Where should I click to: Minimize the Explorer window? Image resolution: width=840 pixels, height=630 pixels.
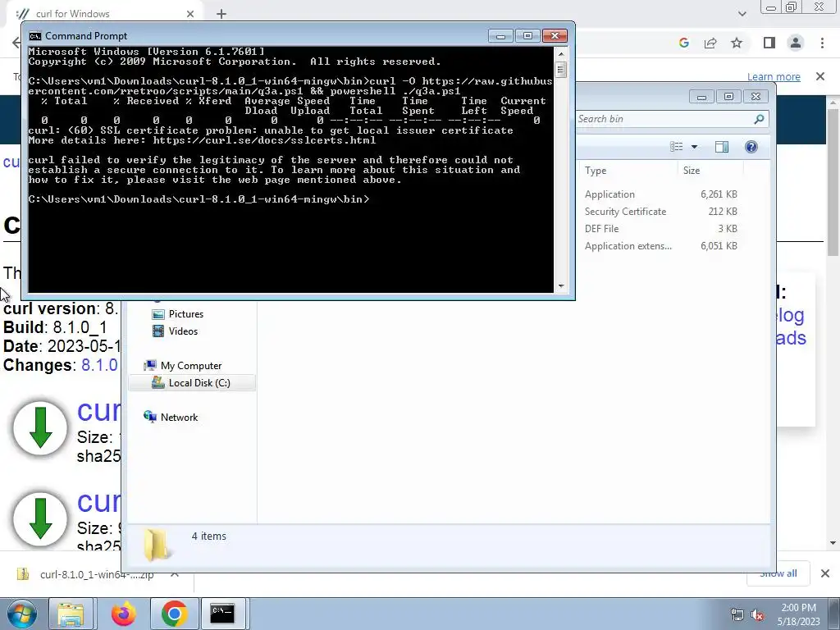(x=701, y=97)
